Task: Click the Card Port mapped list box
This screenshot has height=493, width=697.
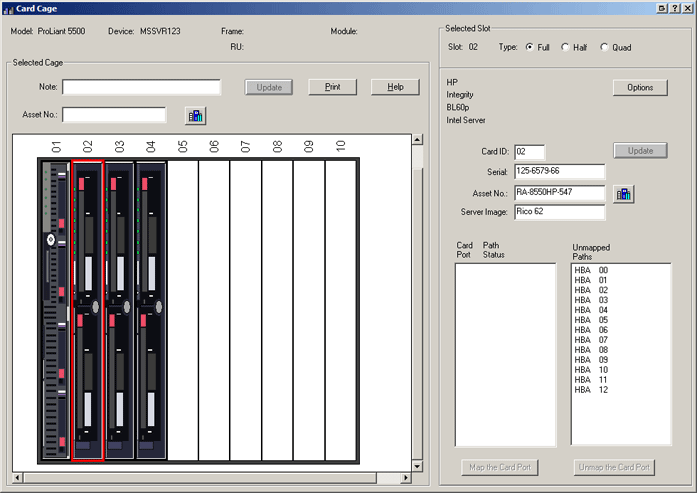Action: [x=505, y=355]
